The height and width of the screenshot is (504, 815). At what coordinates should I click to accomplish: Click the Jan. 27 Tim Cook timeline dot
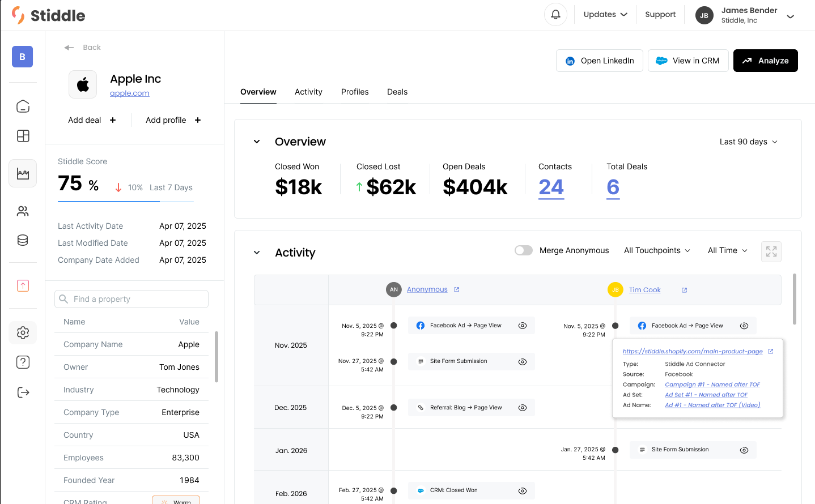point(616,450)
